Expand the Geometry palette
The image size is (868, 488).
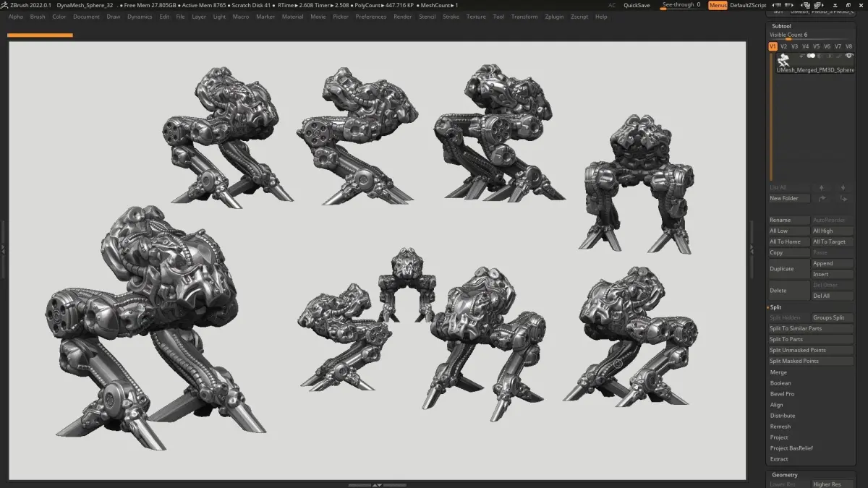point(784,475)
